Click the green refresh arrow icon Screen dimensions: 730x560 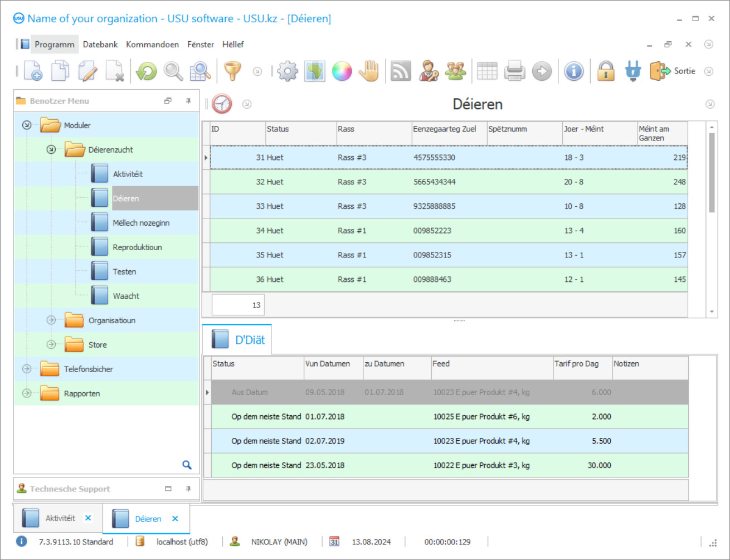[147, 71]
